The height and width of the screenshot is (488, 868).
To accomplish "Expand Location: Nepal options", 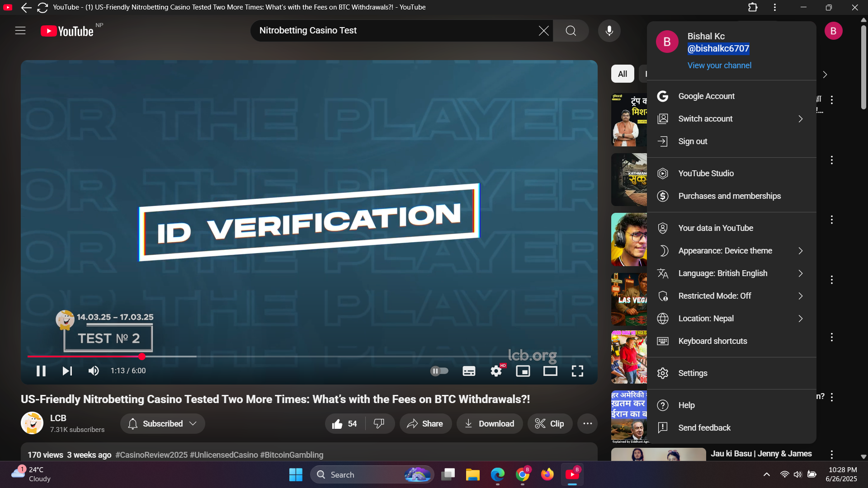I will pyautogui.click(x=731, y=319).
